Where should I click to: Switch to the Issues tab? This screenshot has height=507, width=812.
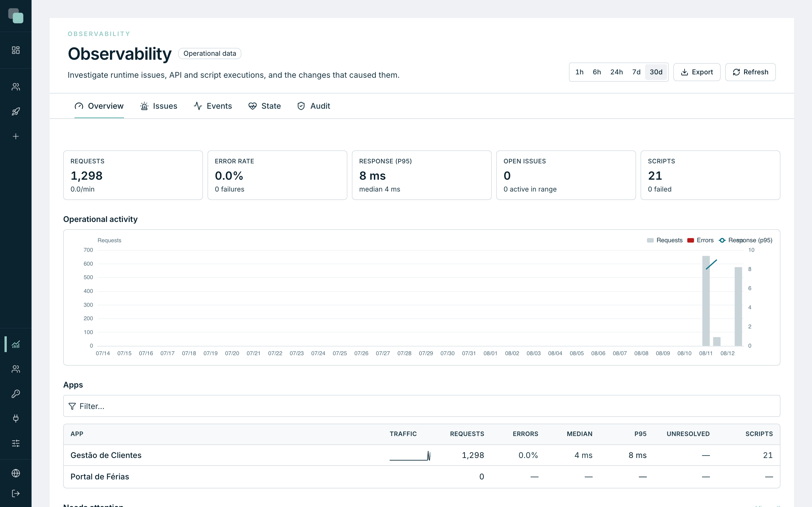coord(158,106)
